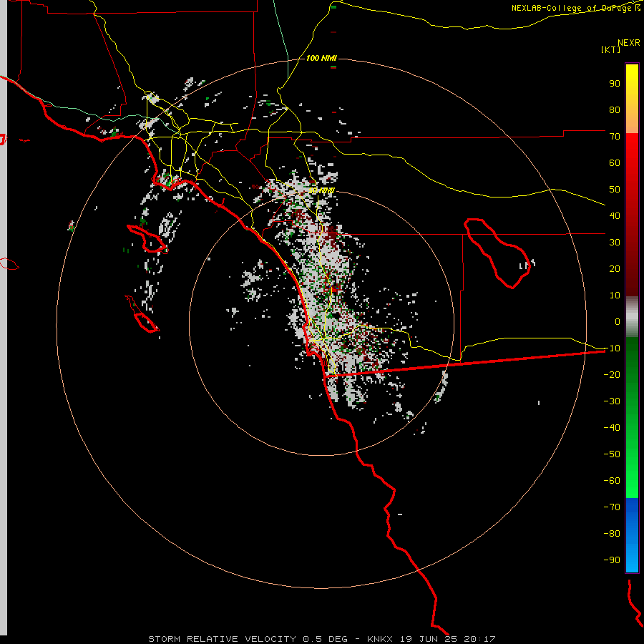Select the -40 label on velocity scale
644x644 pixels.
[x=612, y=428]
